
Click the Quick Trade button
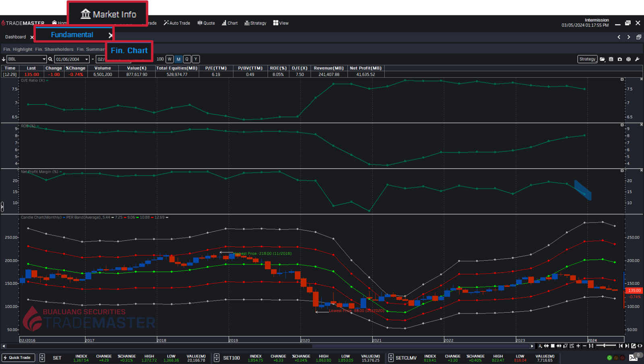pos(19,358)
